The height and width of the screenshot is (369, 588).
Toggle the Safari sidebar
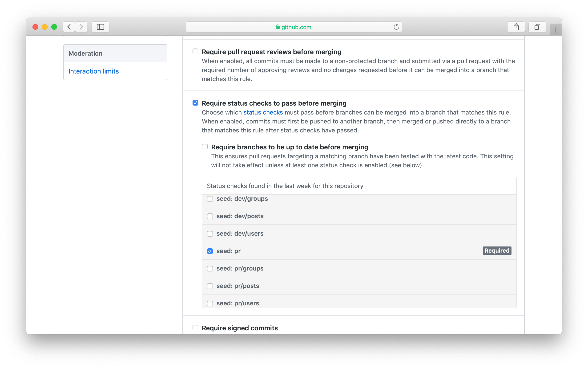tap(100, 27)
